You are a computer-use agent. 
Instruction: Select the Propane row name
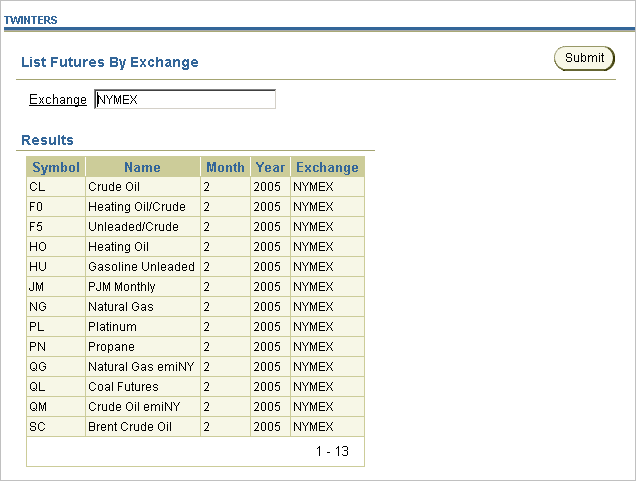pyautogui.click(x=111, y=347)
